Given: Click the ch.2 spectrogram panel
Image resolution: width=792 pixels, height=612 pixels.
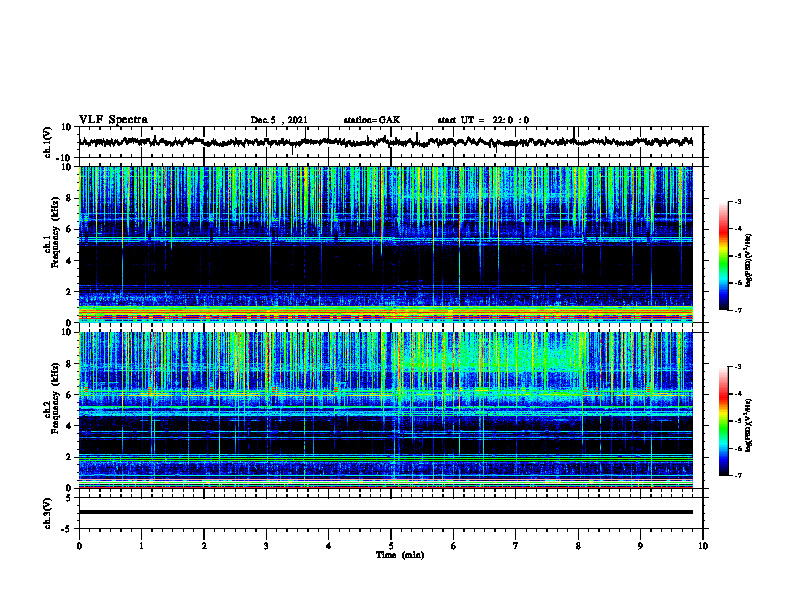Looking at the screenshot, I should [386, 410].
